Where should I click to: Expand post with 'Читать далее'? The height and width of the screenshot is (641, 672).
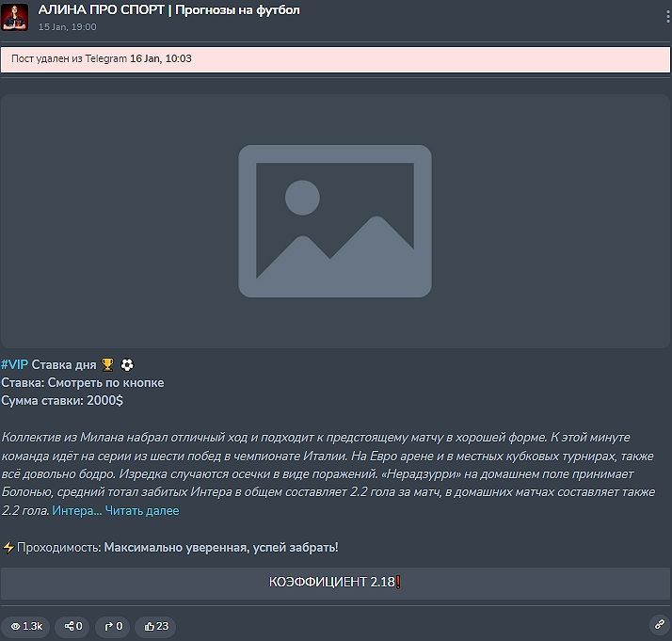[142, 511]
